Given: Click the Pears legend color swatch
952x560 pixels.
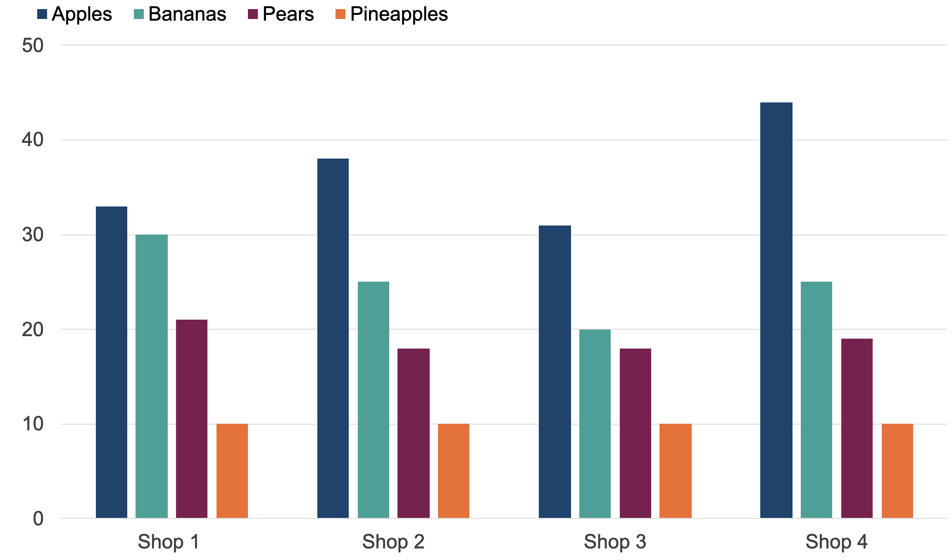Looking at the screenshot, I should pyautogui.click(x=253, y=14).
